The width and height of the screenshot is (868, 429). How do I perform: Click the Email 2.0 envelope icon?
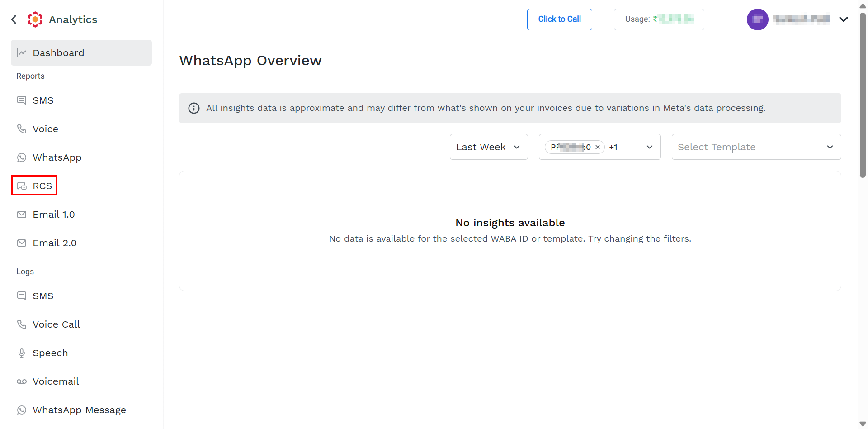click(x=22, y=243)
